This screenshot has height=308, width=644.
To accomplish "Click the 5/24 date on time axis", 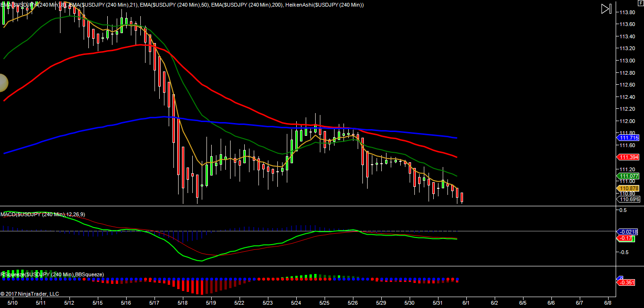I will pyautogui.click(x=296, y=302).
